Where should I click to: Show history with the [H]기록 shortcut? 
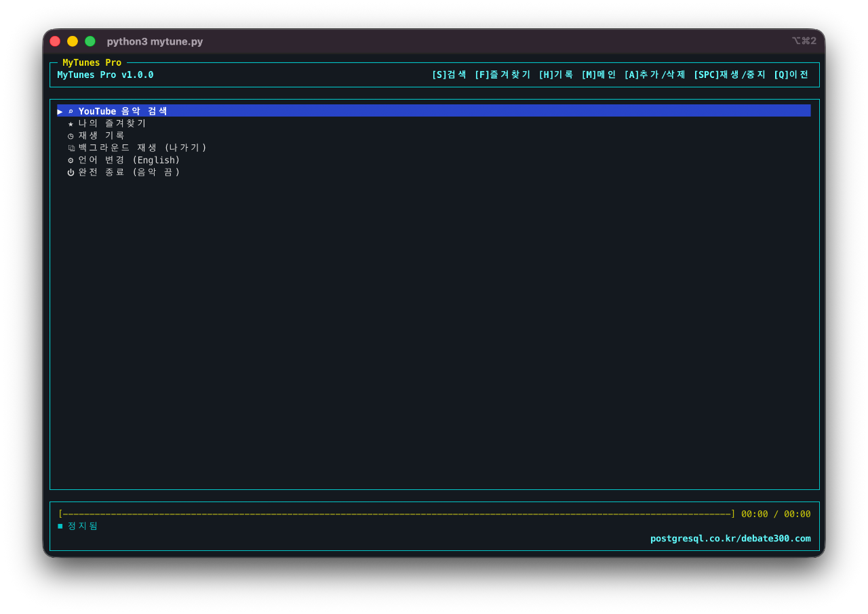[x=555, y=75]
